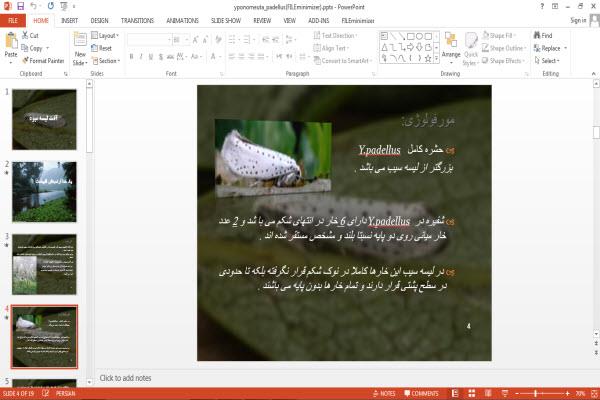
Task: Toggle Bold formatting
Action: pyautogui.click(x=131, y=57)
